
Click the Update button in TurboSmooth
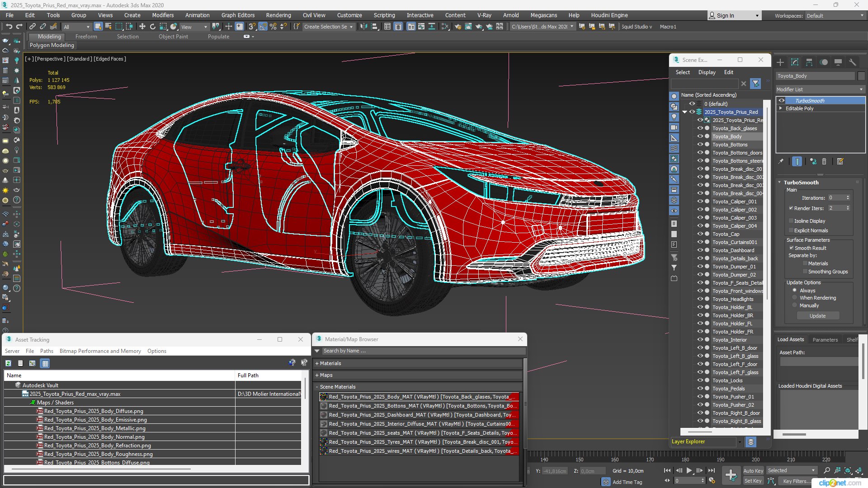817,316
